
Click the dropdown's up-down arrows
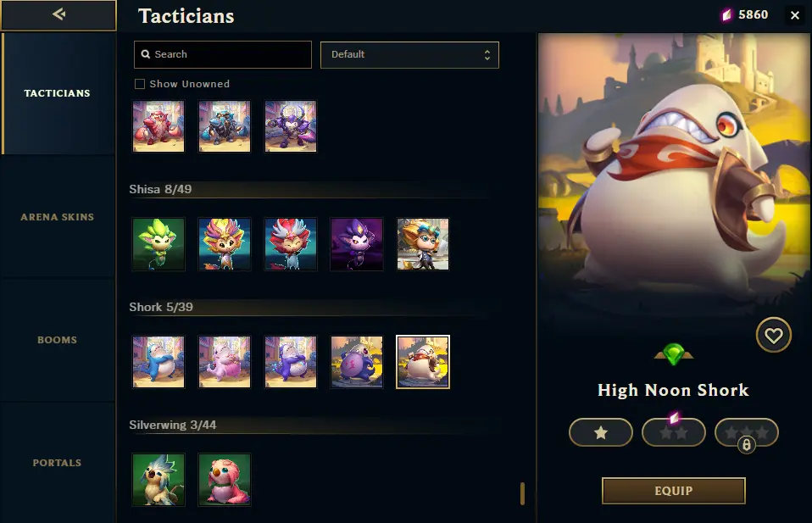(487, 55)
